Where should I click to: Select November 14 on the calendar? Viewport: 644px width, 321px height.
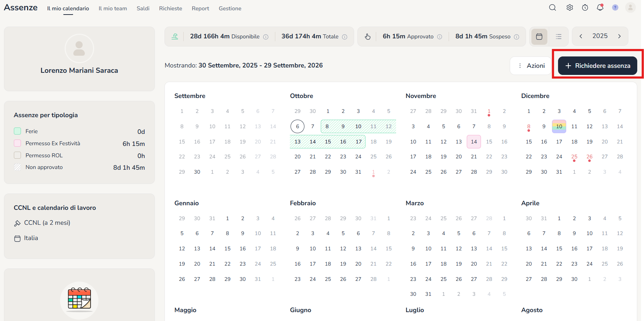pos(474,142)
